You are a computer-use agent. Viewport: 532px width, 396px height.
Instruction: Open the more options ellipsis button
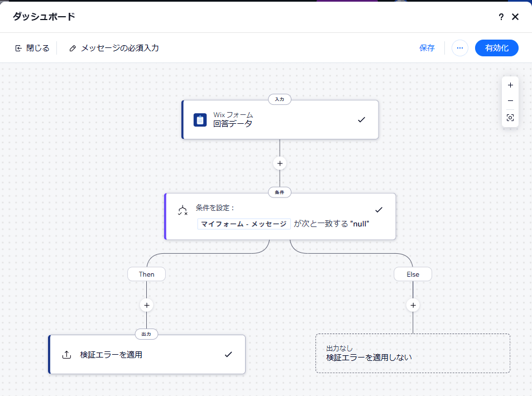pos(460,48)
